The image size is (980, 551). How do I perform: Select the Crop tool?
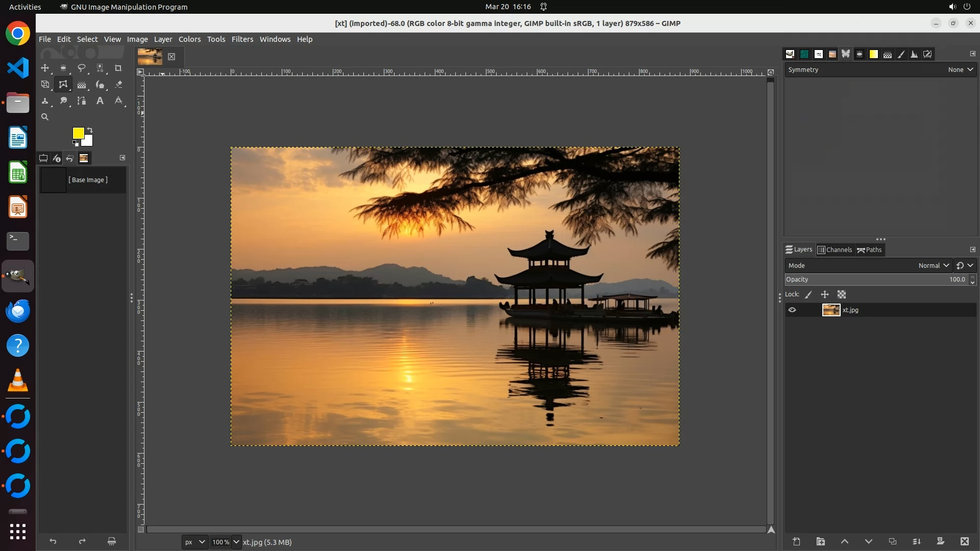click(118, 68)
